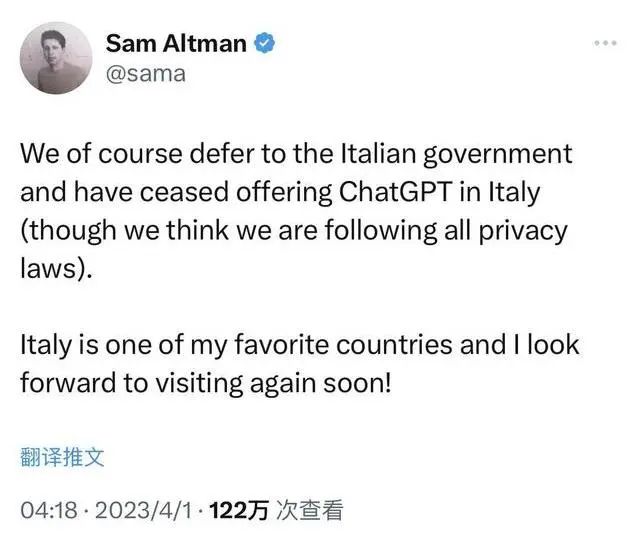The image size is (640, 536).
Task: Click the 04:18 timestamp
Action: click(x=43, y=511)
